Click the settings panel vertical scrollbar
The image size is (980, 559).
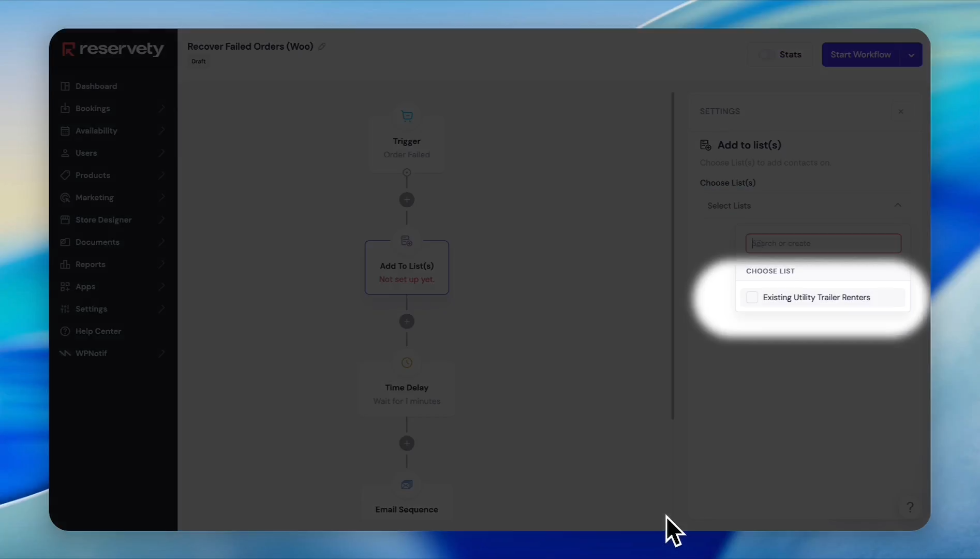click(x=673, y=256)
